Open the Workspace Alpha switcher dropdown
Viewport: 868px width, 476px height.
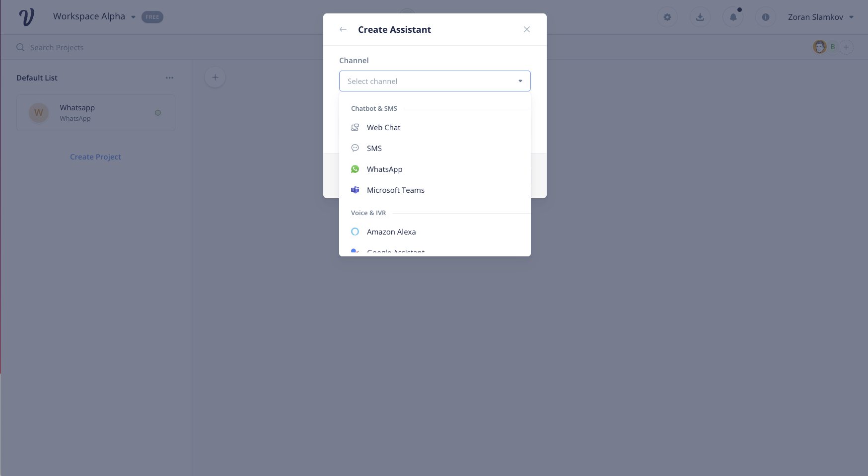(x=94, y=16)
